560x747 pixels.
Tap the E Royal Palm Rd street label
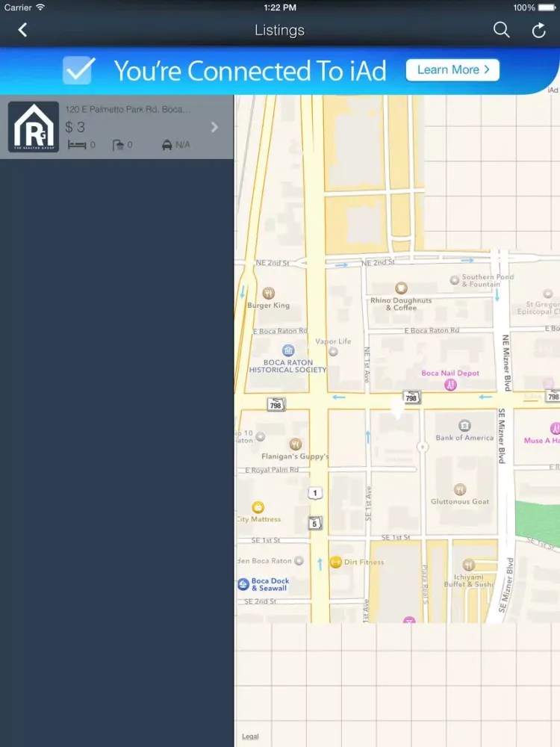pyautogui.click(x=272, y=470)
